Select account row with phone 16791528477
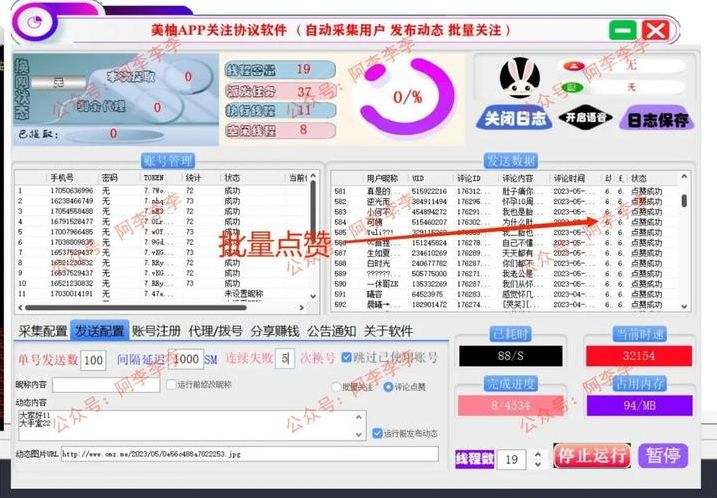The image size is (717, 498). tap(162, 221)
